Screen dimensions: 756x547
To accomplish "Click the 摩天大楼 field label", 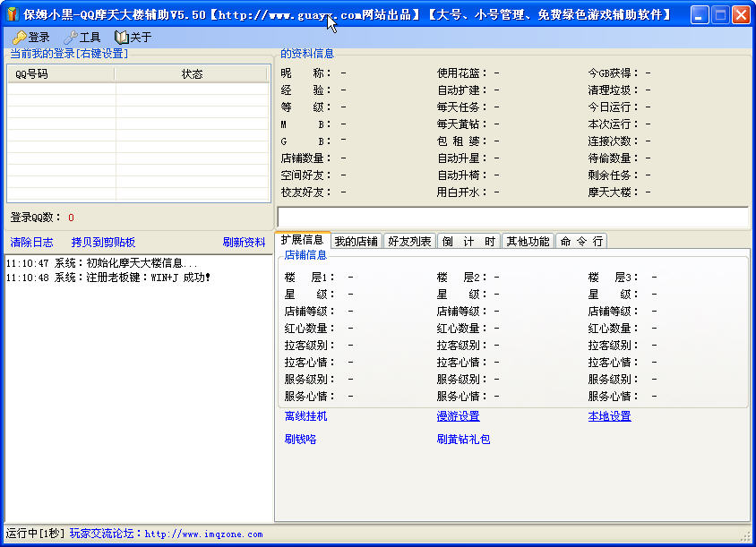I will click(614, 192).
